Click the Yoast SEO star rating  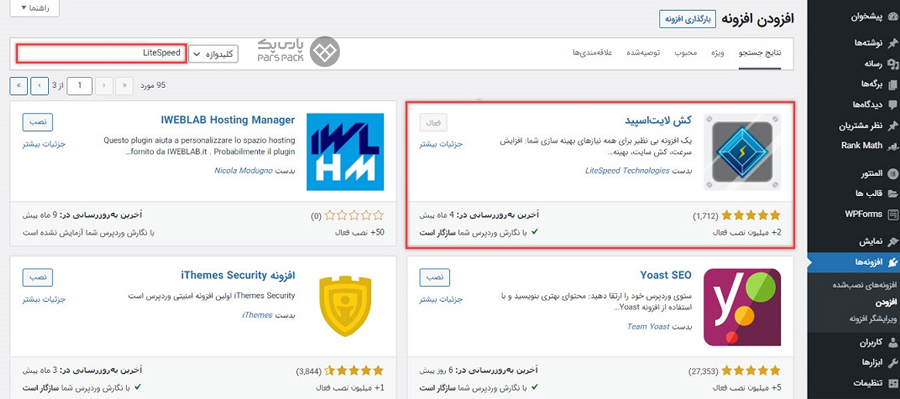(751, 371)
